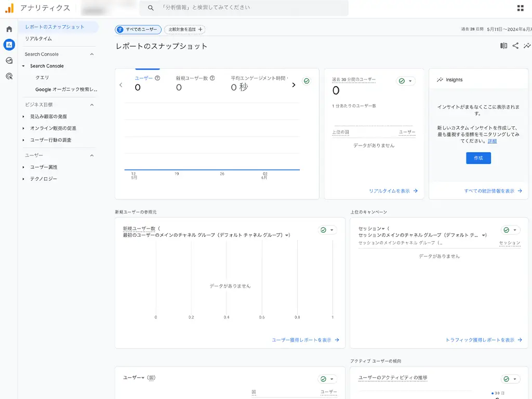The width and height of the screenshot is (532, 399).
Task: Expand ユーザー属性 tree item
Action: [x=23, y=167]
